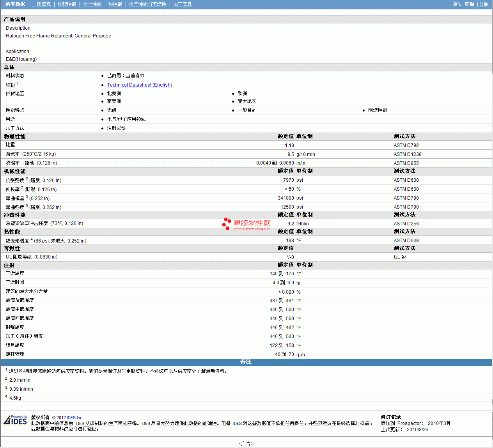The image size is (493, 448).
Task: Click the 上次更新 2010/8/26 entry
Action: tap(404, 430)
